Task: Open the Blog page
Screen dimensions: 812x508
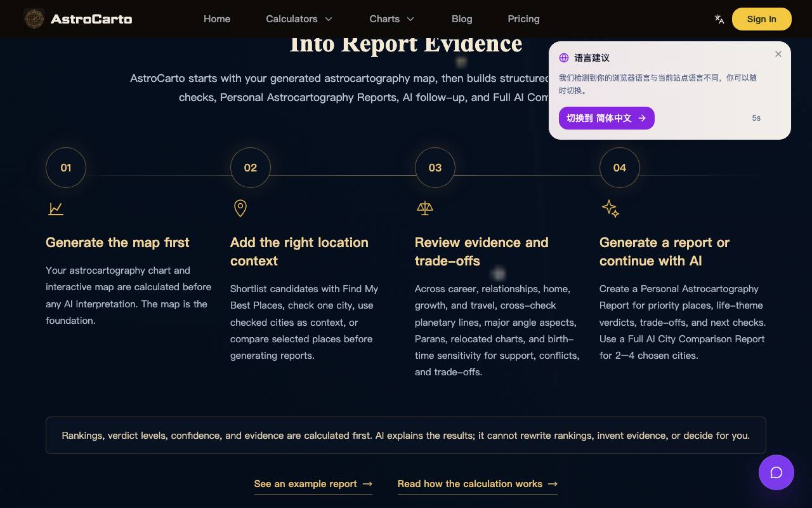Action: point(462,19)
